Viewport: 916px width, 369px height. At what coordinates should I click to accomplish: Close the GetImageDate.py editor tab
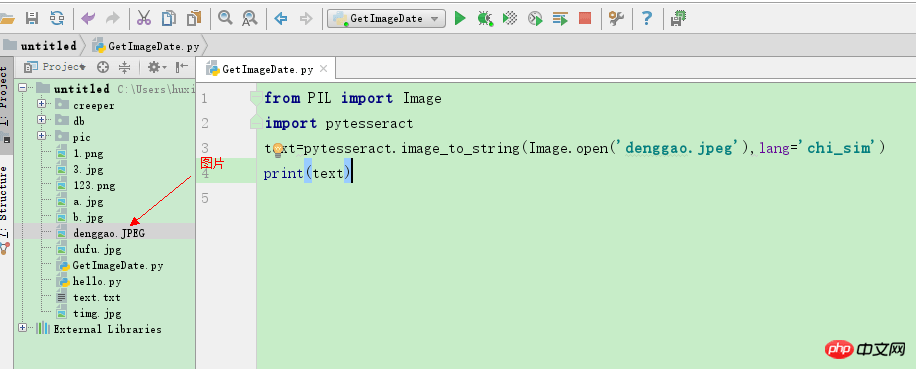click(324, 69)
